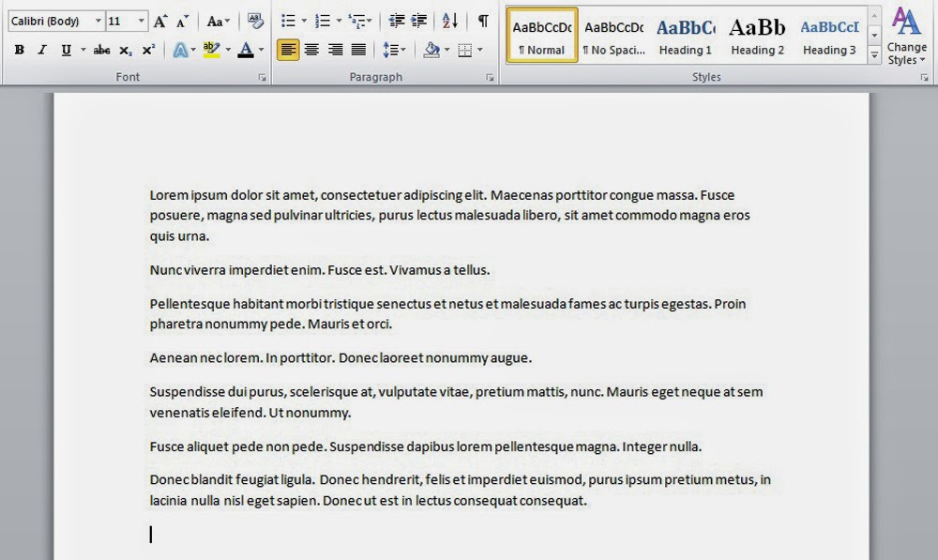Screen dimensions: 938x560
Task: Toggle the active Align Left button
Action: [288, 50]
